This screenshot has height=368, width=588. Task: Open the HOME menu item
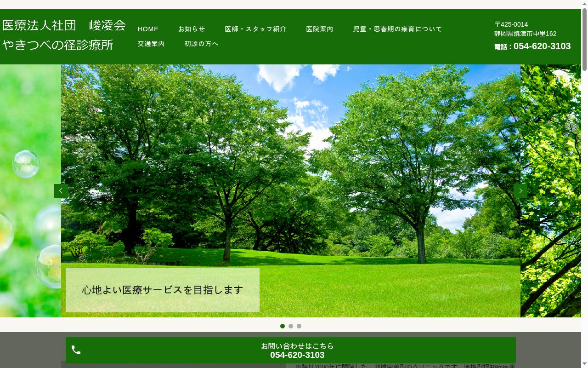click(x=148, y=29)
